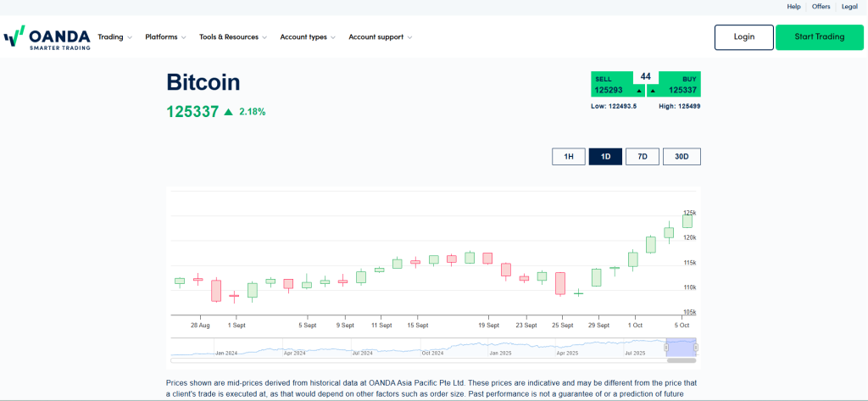Click the 105k price axis label
The image size is (868, 401).
[x=690, y=312]
